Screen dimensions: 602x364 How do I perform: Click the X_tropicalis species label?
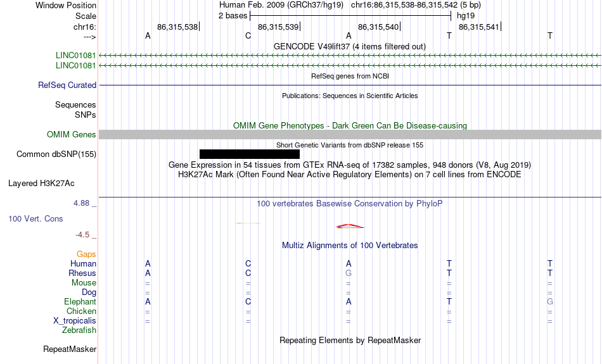75,321
